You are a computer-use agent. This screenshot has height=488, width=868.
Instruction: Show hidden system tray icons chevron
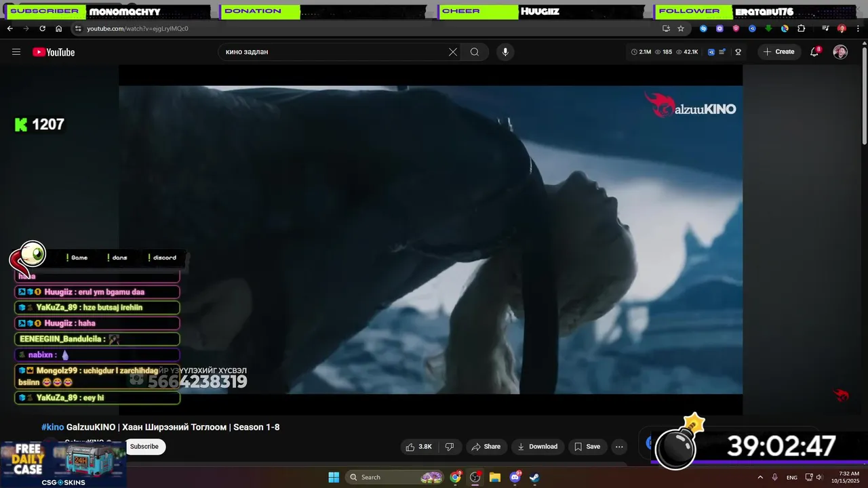759,477
